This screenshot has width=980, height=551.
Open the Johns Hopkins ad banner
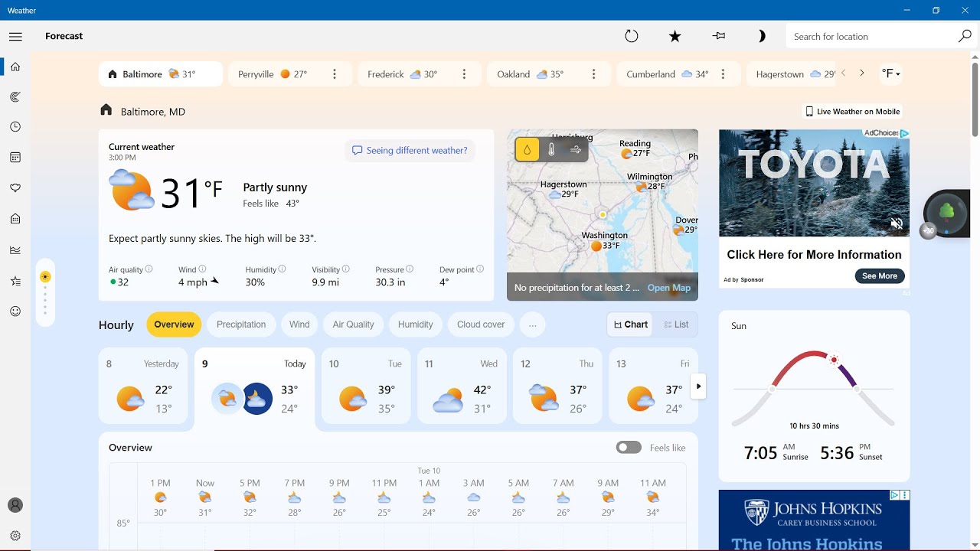814,520
